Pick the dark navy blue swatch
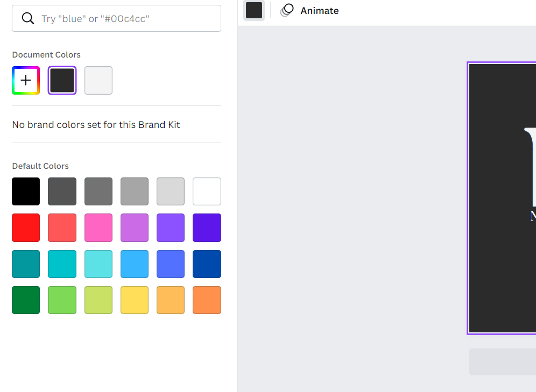Image resolution: width=536 pixels, height=392 pixels. coord(207,264)
